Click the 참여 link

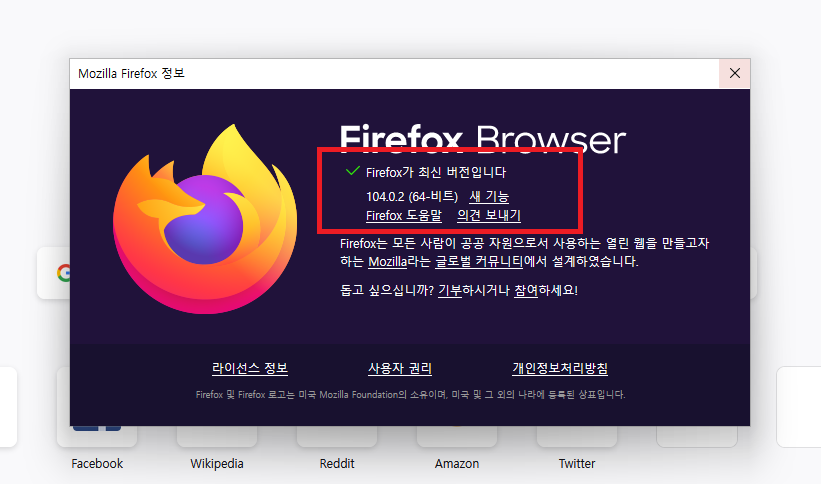[x=526, y=290]
